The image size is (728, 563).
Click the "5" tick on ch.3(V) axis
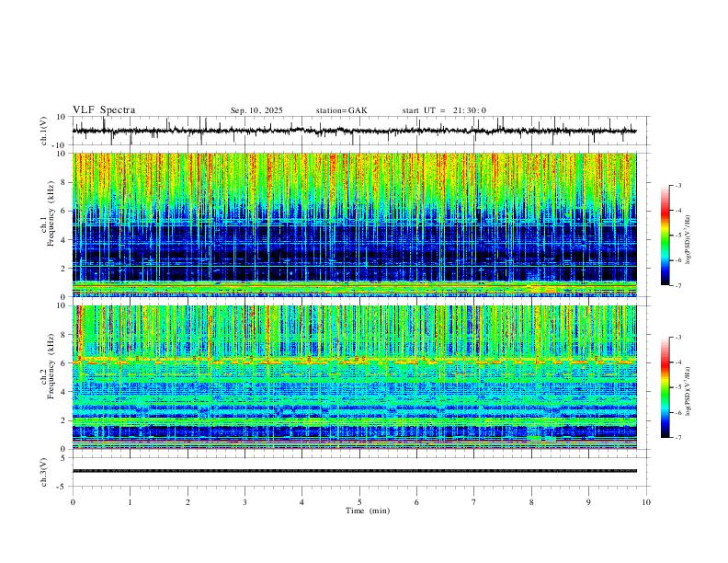tap(64, 458)
